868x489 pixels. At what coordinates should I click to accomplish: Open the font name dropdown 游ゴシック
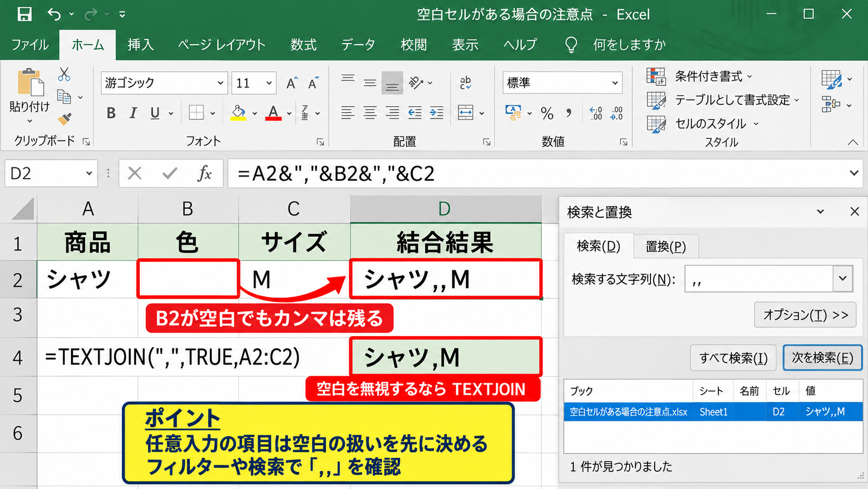click(x=220, y=83)
